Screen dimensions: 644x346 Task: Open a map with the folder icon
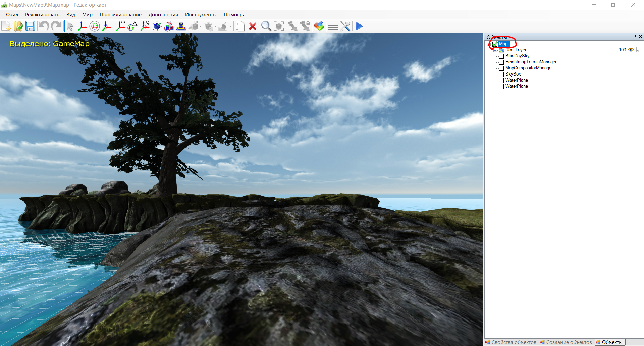pos(18,26)
